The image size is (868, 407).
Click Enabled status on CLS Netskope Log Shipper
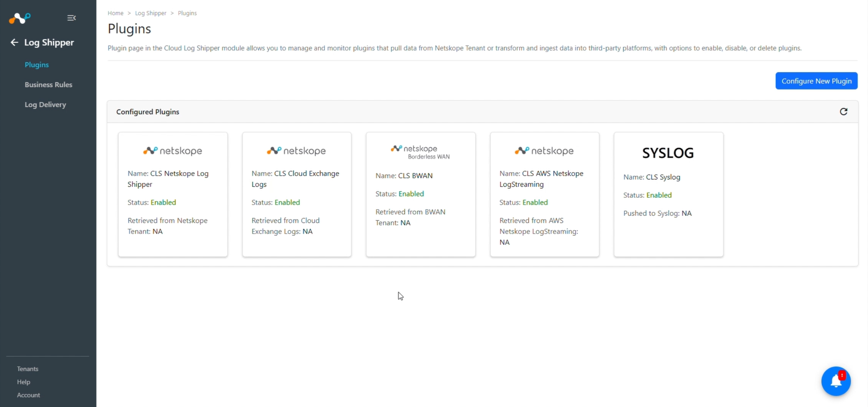tap(163, 202)
